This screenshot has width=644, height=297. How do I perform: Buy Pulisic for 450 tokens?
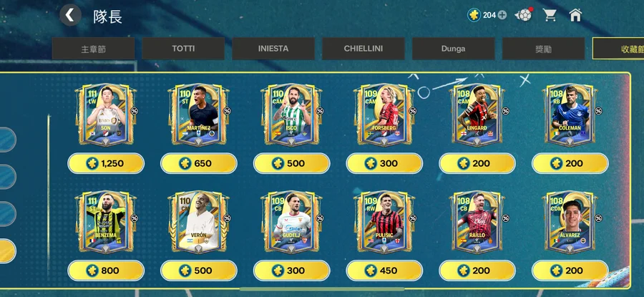tap(384, 271)
